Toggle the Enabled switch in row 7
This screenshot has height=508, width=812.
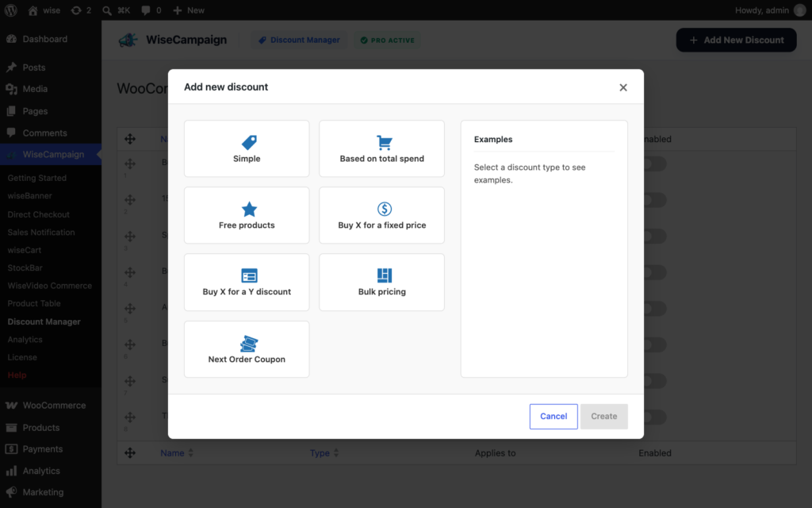(654, 381)
